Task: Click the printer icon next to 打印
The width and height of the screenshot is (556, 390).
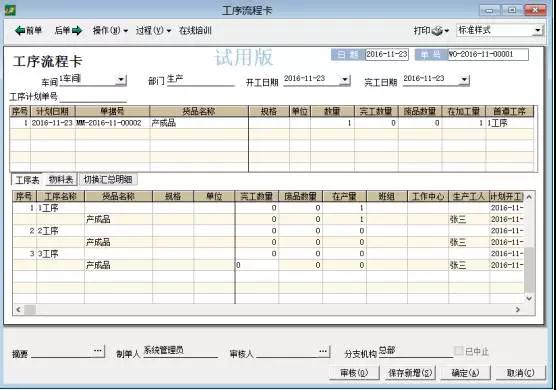Action: point(437,31)
